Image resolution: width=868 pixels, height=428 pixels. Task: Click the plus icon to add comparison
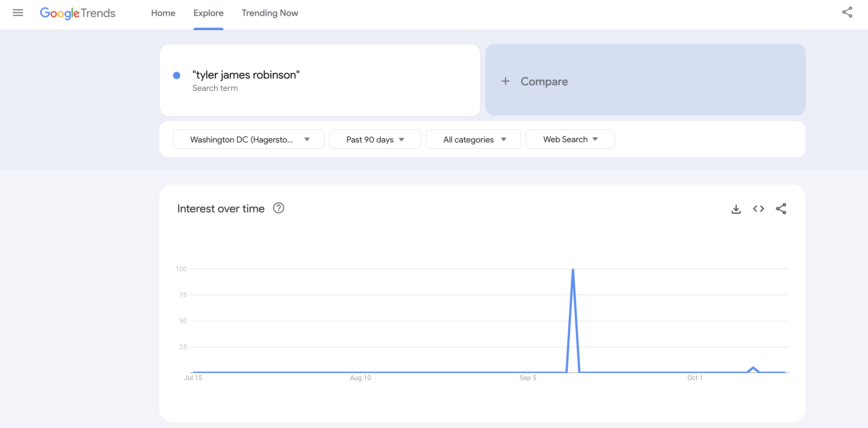(x=505, y=81)
